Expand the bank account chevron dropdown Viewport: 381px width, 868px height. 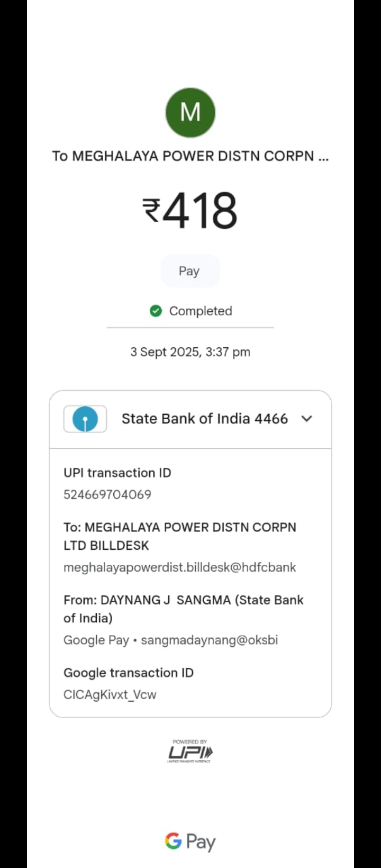307,419
